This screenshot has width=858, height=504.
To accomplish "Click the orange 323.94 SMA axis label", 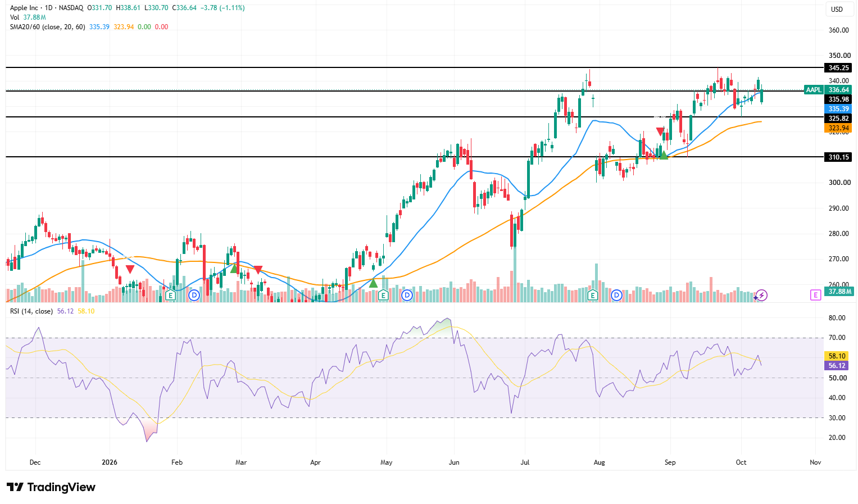I will click(x=838, y=128).
